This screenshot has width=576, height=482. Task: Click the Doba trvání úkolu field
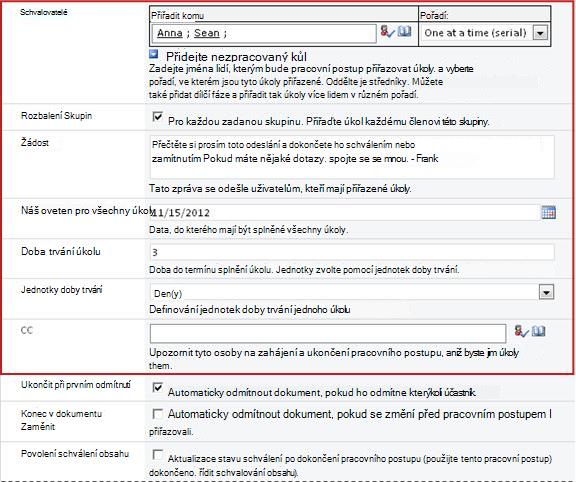[x=352, y=252]
